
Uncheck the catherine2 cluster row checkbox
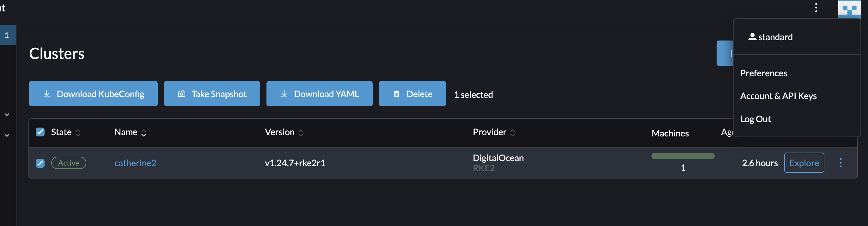click(x=40, y=163)
